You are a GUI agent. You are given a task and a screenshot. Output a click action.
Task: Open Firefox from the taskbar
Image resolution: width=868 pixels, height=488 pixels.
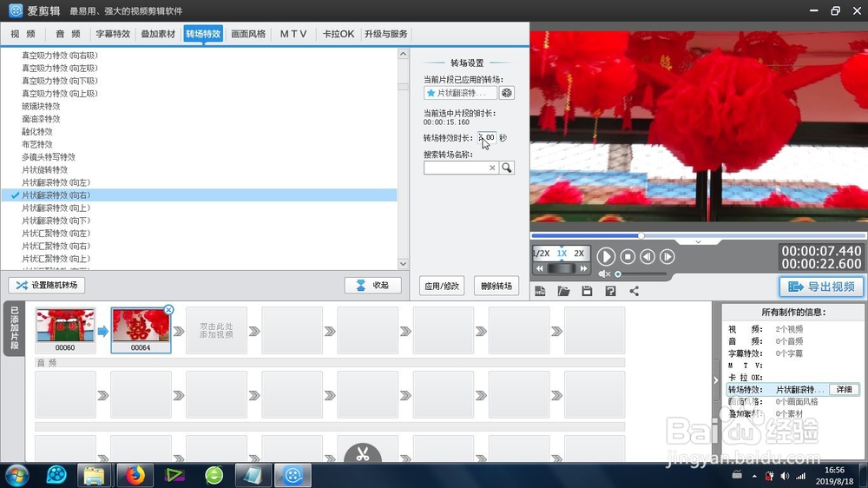(x=135, y=475)
